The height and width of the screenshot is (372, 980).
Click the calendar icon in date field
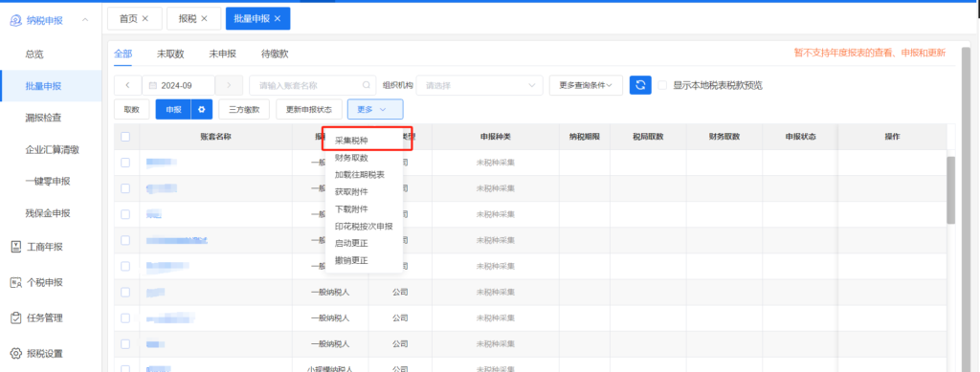[152, 85]
